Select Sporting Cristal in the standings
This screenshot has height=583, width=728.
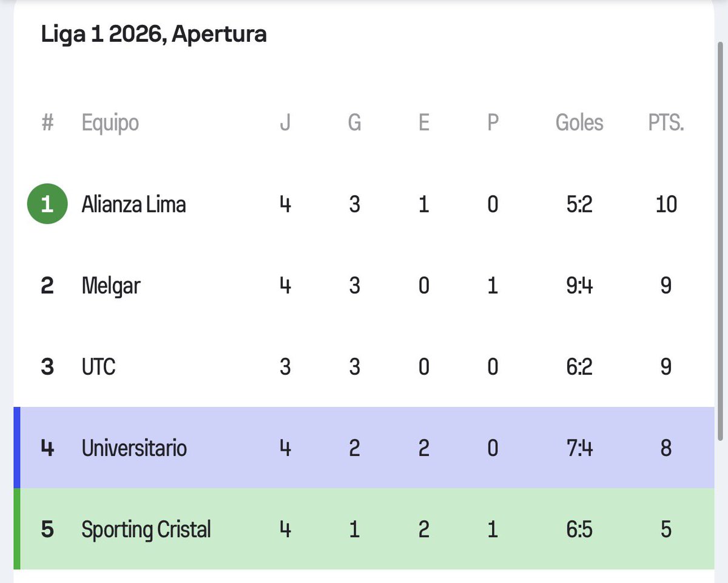(x=146, y=530)
